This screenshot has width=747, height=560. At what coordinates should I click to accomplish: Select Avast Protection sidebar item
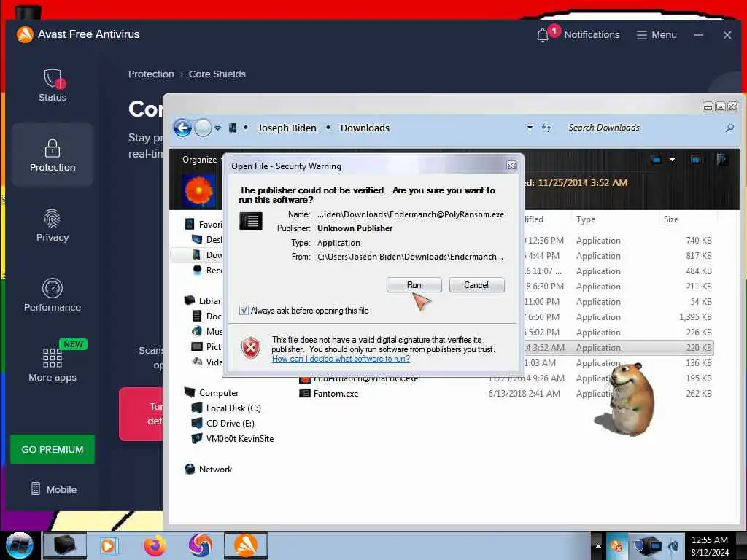tap(53, 155)
